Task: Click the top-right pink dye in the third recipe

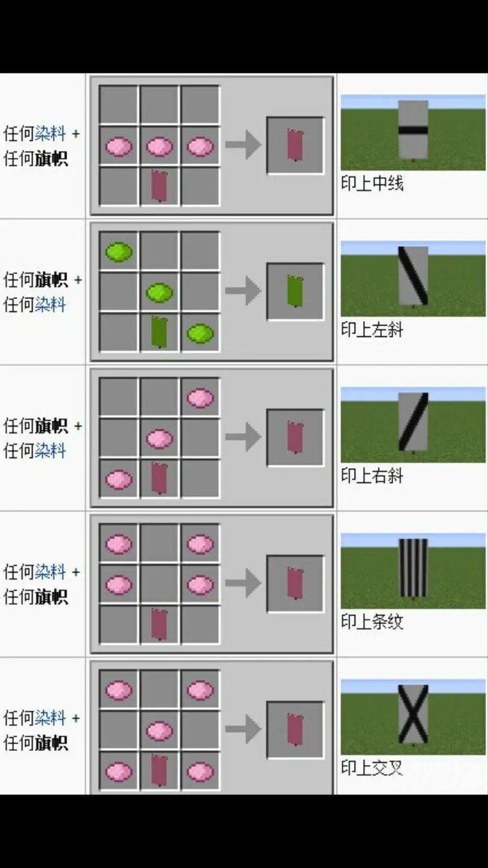Action: tap(200, 397)
